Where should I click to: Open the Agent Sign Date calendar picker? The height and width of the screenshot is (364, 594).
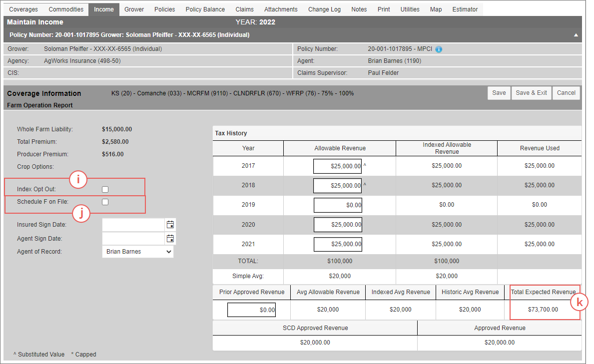(170, 238)
